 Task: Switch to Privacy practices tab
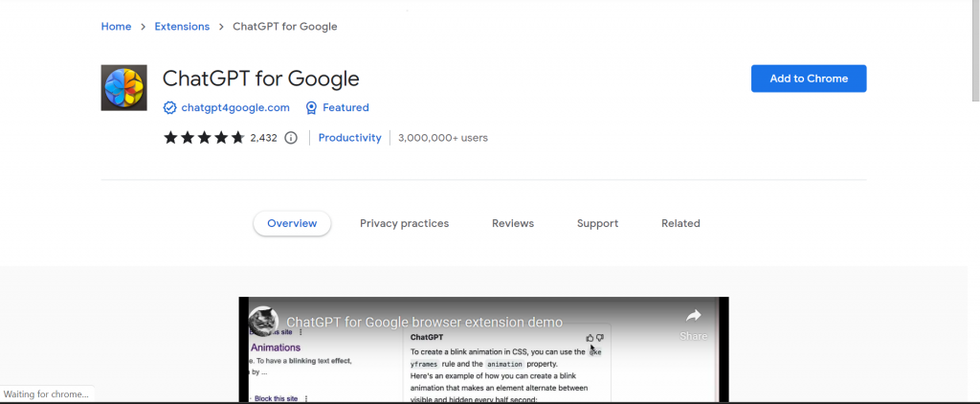[405, 223]
